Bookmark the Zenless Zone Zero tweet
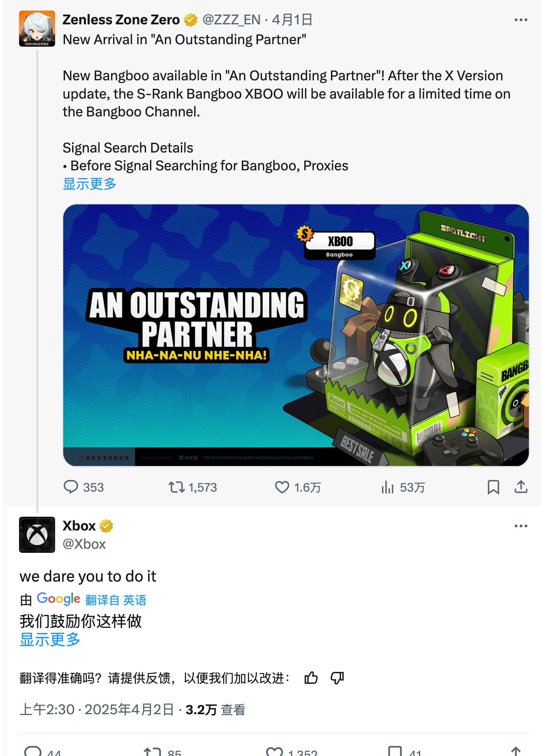Screen dimensions: 541x756 tap(493, 487)
